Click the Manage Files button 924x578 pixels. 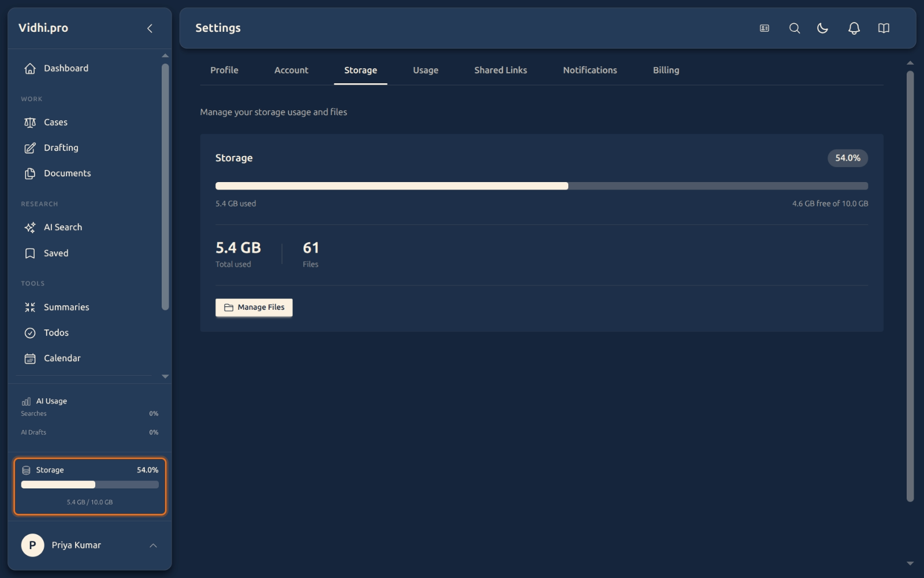coord(254,307)
